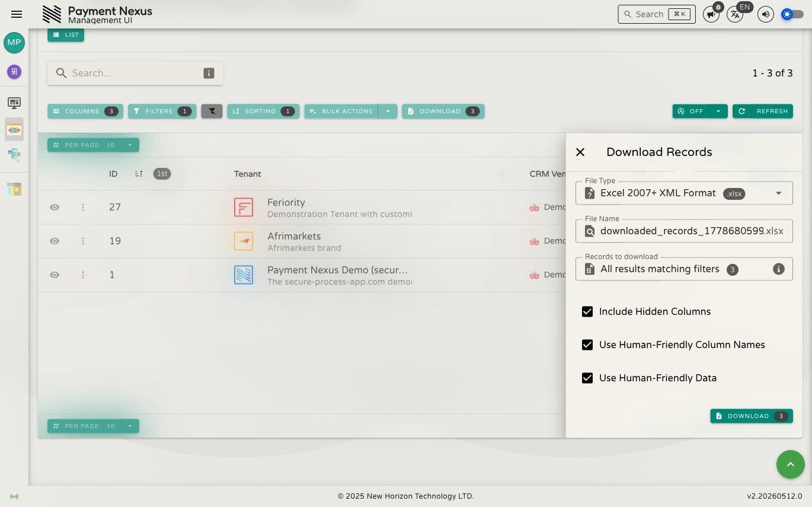Viewport: 812px width, 507px height.
Task: View the Payment Nexus Demo row eye
Action: (x=55, y=275)
